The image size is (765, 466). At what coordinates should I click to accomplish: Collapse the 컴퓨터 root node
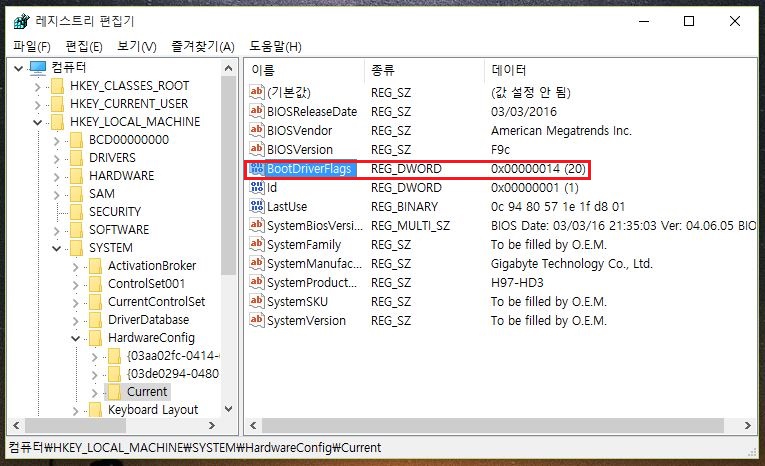(19, 68)
